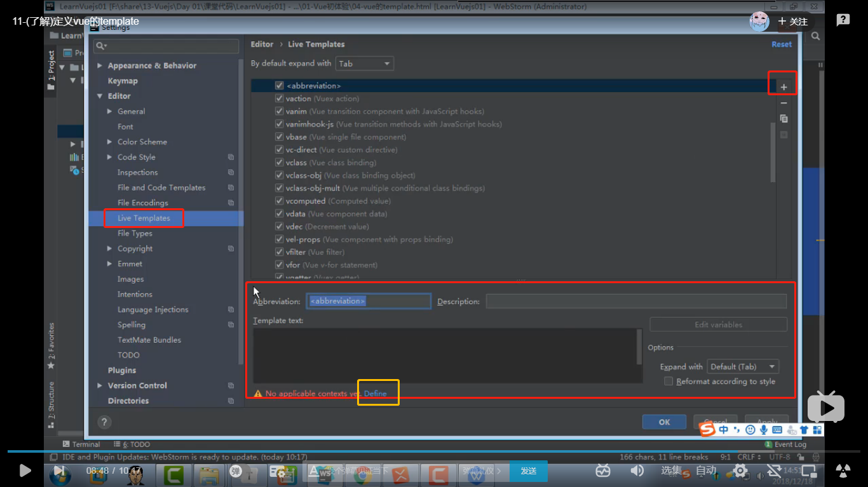Screen dimensions: 868x487
Task: Add a new live template with plus icon
Action: tap(783, 87)
